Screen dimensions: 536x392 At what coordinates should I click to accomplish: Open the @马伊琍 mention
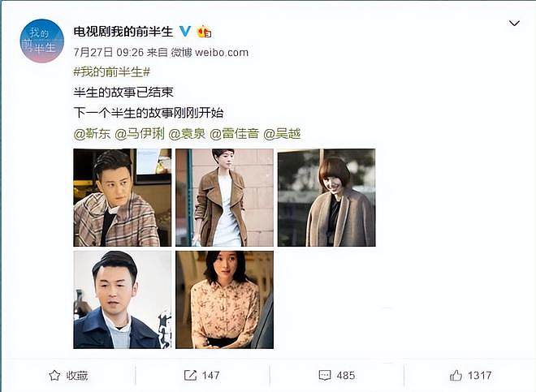[140, 134]
